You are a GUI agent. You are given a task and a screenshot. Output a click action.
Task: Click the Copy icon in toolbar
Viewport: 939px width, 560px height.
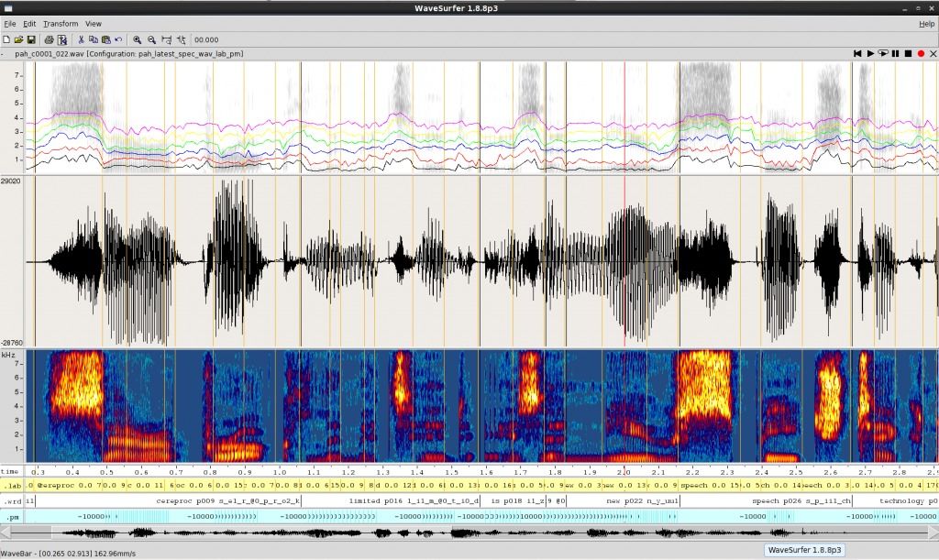94,40
